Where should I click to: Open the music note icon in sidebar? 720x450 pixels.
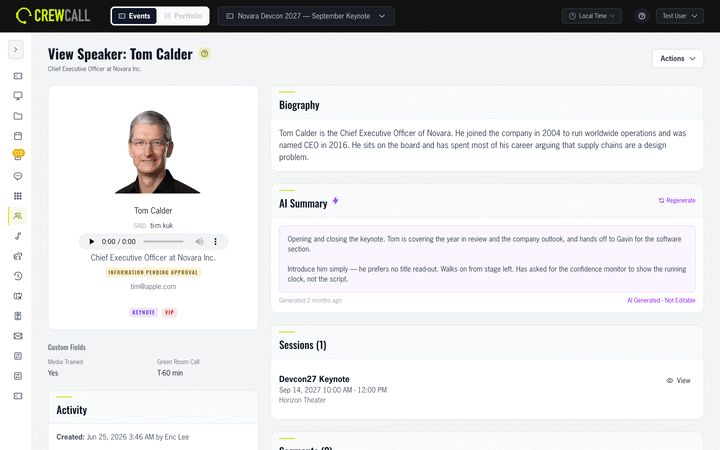18,236
